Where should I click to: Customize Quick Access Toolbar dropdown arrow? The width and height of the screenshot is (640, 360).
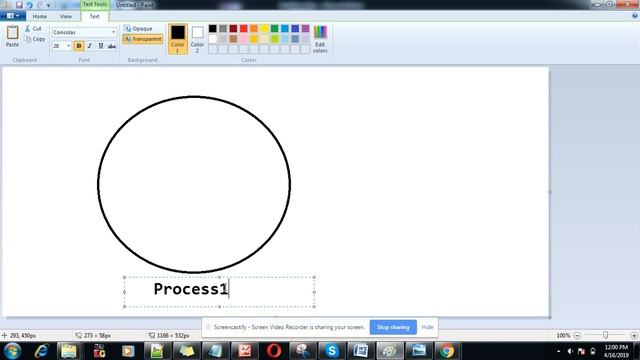49,5
